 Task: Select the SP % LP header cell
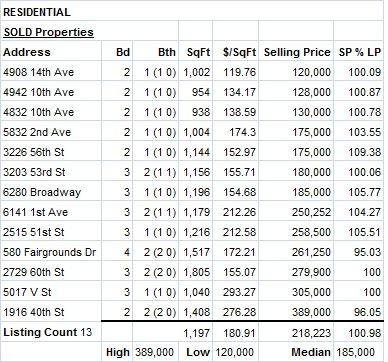(x=360, y=52)
